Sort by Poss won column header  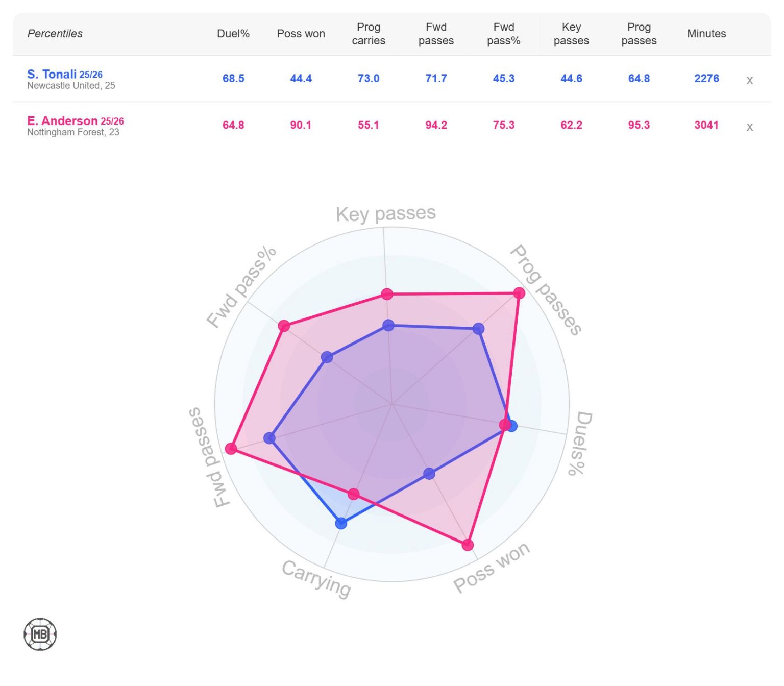pos(301,34)
